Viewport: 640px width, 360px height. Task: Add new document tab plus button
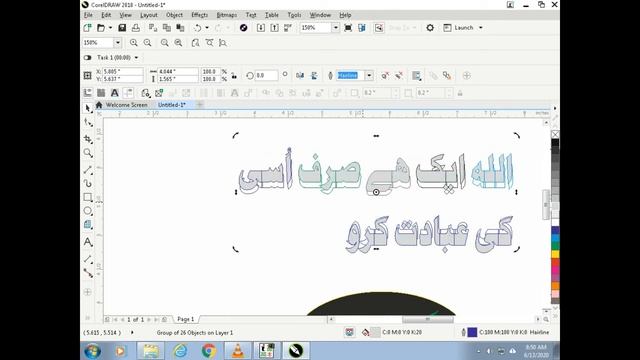[200, 105]
